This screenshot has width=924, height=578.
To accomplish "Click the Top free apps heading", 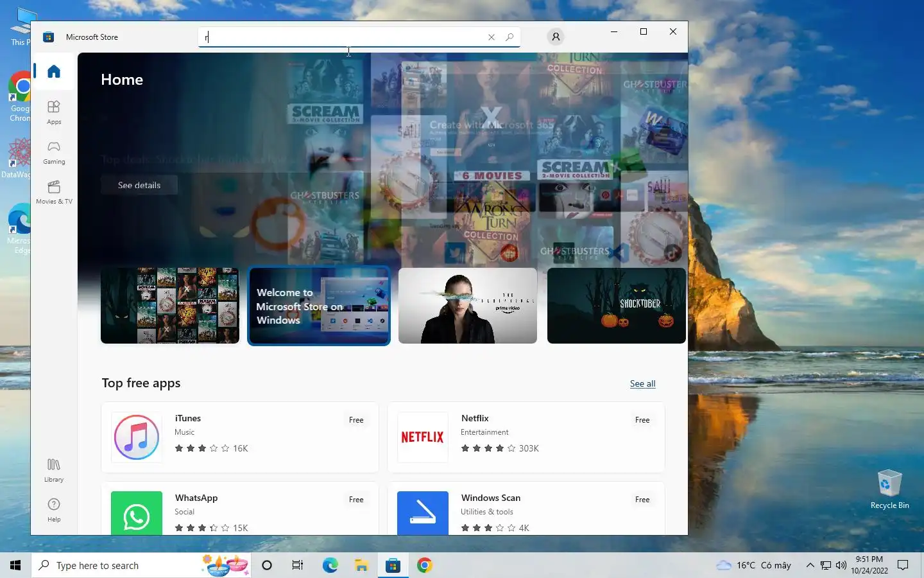I will pyautogui.click(x=141, y=383).
